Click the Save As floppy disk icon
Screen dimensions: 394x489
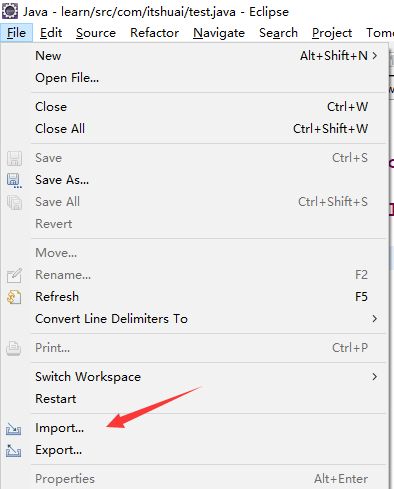pos(14,180)
